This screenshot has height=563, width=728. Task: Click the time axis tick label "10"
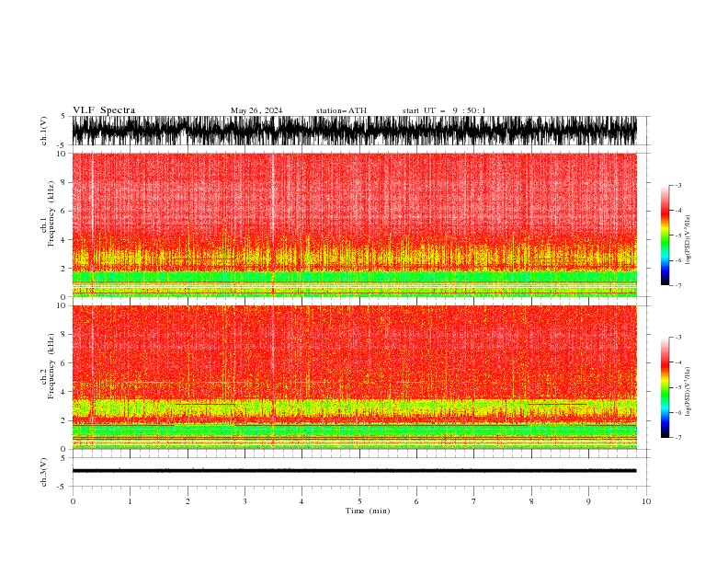646,501
